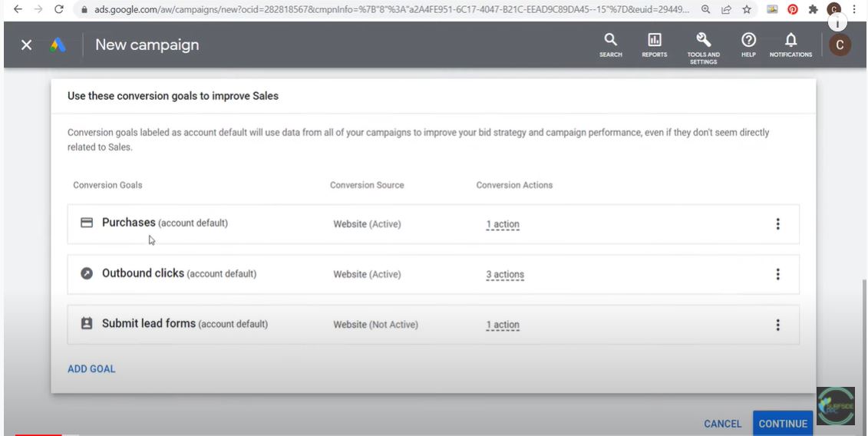The image size is (868, 436).
Task: Click the Pinterest extension icon
Action: coord(793,9)
